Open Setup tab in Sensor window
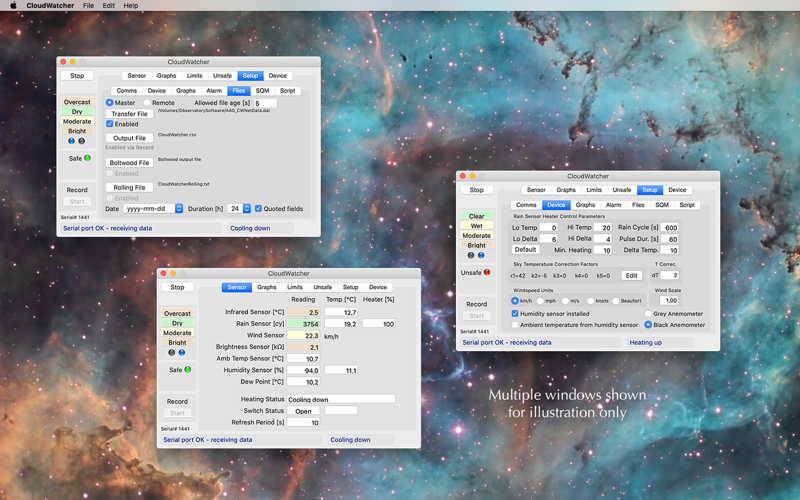This screenshot has width=800, height=500. 351,287
